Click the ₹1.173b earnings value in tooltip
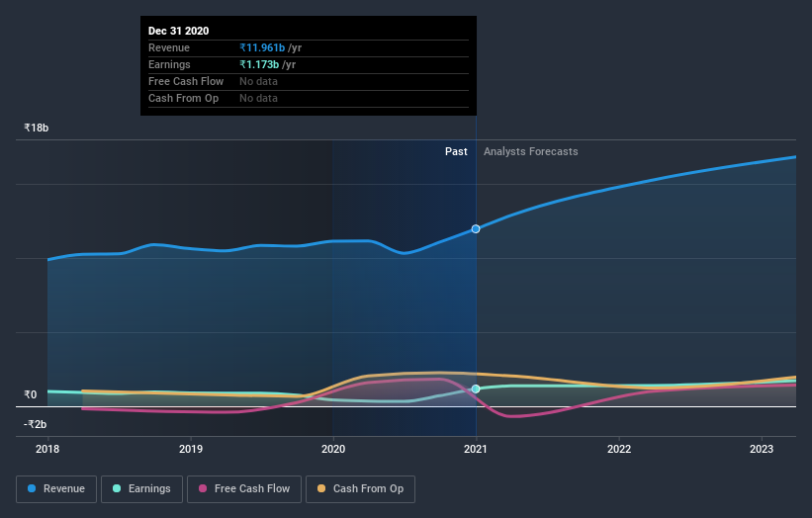The image size is (812, 518). point(259,64)
